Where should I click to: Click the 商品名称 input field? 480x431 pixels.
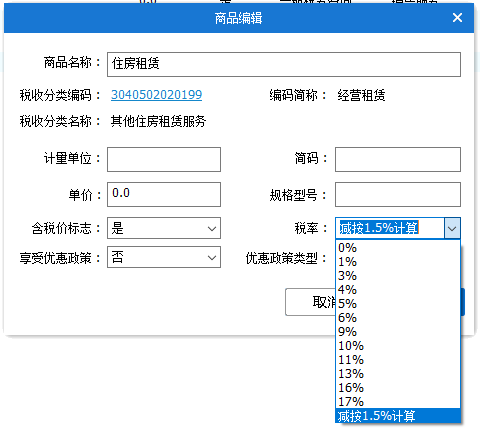pos(284,64)
